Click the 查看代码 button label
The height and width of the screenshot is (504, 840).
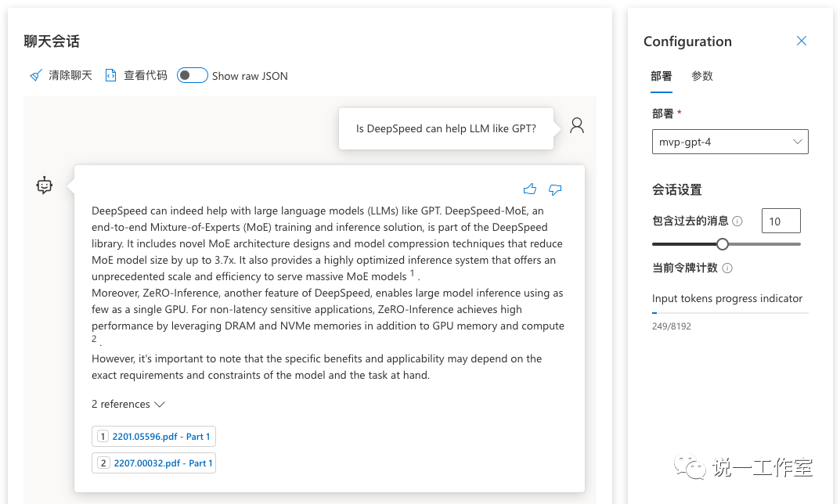tap(146, 76)
